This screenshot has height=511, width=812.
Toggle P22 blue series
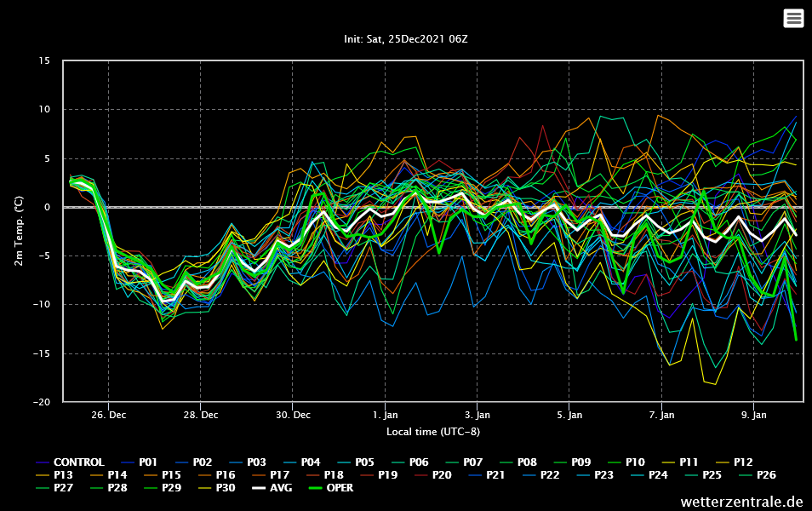(550, 475)
